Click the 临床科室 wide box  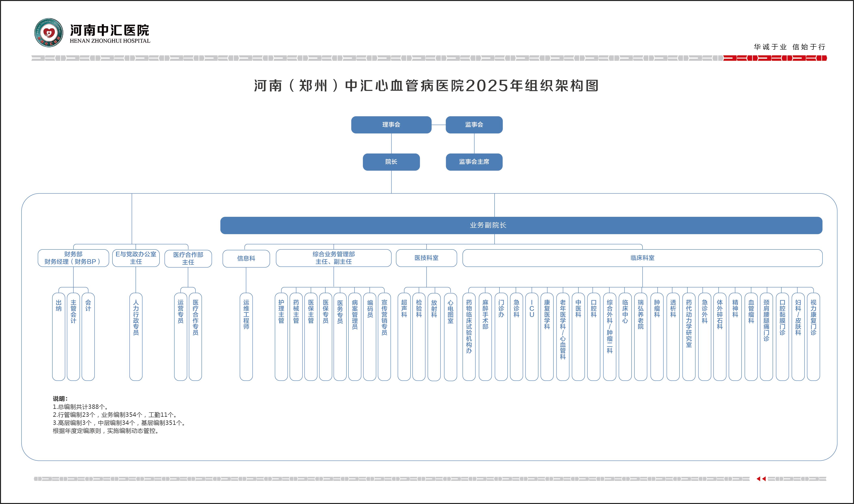point(642,258)
